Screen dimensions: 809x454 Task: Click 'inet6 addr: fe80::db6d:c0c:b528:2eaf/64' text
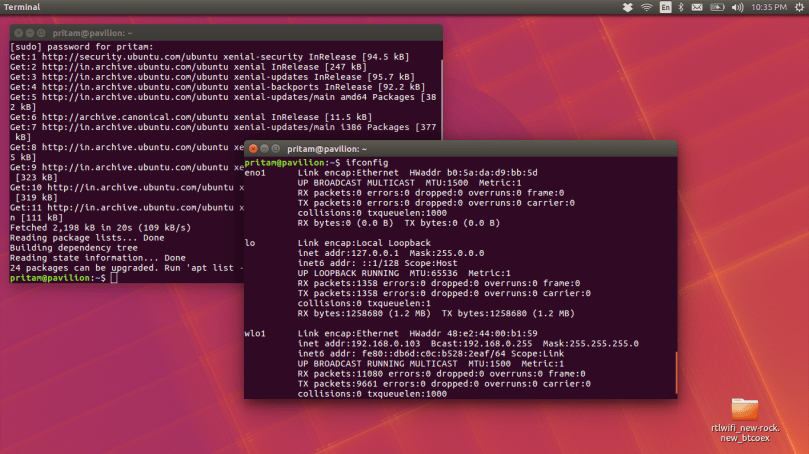tap(401, 354)
